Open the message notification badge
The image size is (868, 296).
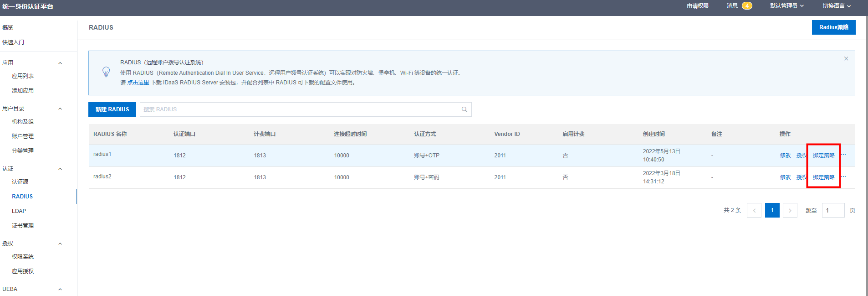point(747,6)
